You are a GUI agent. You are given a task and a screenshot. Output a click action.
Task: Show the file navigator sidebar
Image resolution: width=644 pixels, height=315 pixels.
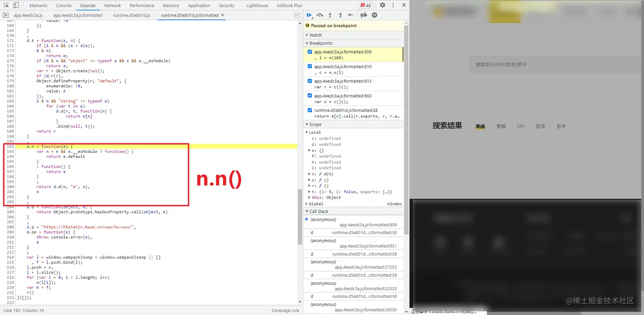pos(6,15)
